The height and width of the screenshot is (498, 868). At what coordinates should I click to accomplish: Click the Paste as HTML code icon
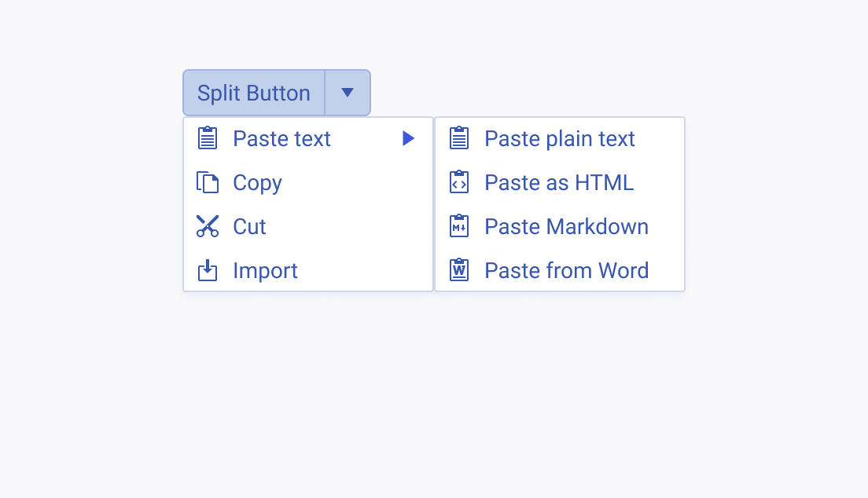459,182
